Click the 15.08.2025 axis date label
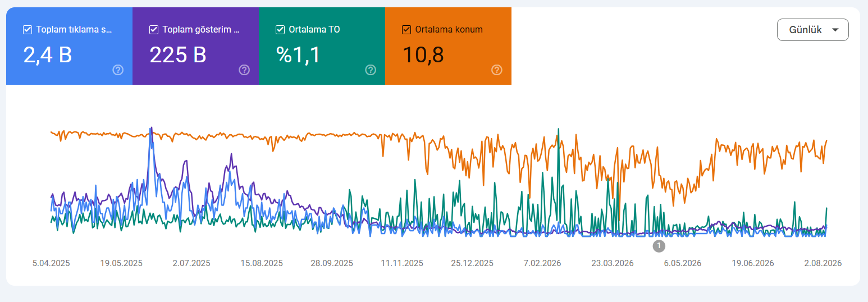 tap(262, 263)
